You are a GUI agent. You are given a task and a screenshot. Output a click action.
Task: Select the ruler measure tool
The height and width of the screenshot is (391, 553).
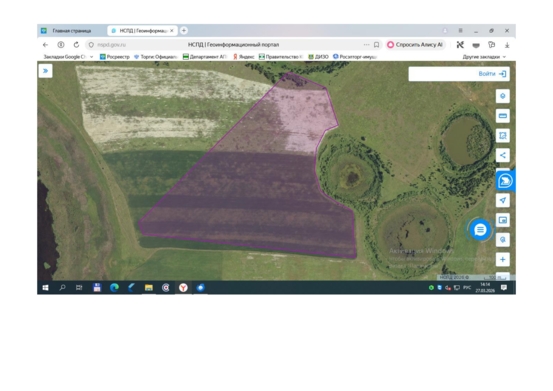coord(503,116)
